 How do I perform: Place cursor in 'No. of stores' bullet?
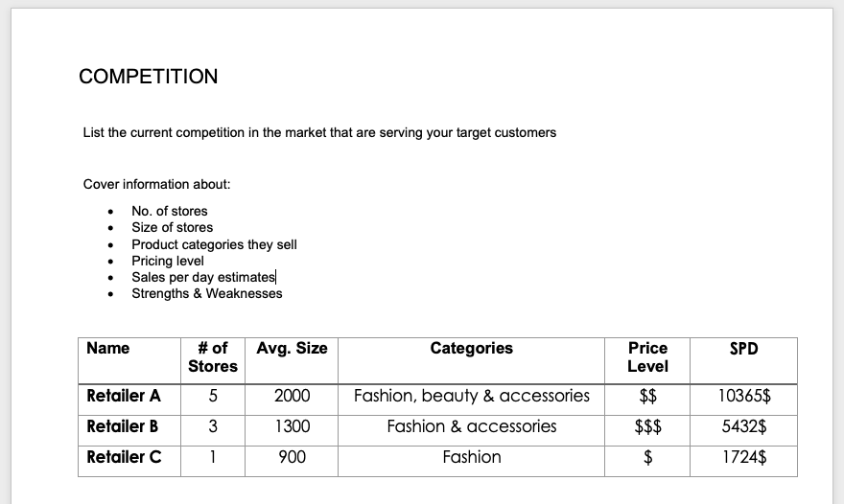(170, 211)
